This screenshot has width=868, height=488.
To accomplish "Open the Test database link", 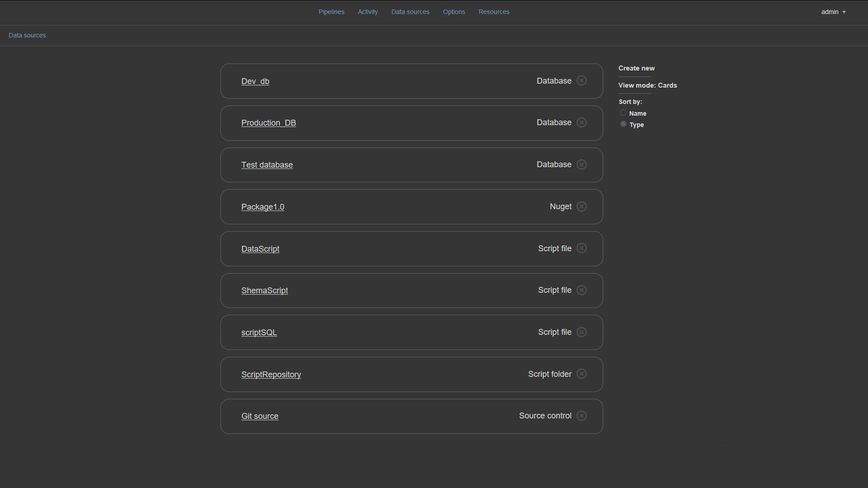I will [267, 165].
